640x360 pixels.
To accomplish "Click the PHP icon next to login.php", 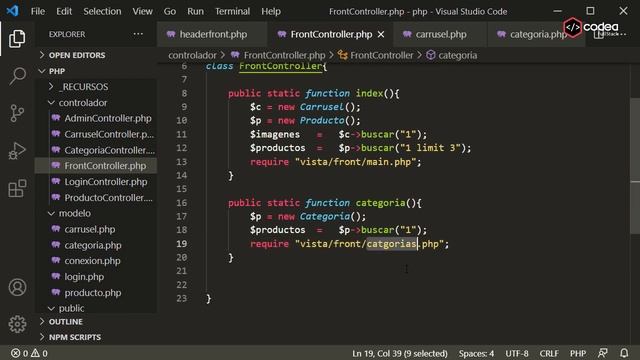I will [56, 277].
